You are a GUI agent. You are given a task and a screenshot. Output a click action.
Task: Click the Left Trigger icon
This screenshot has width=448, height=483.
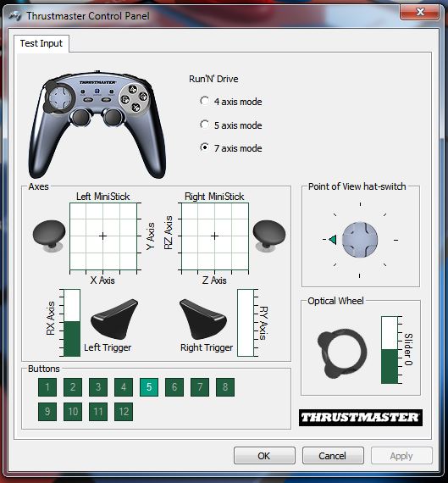114,319
